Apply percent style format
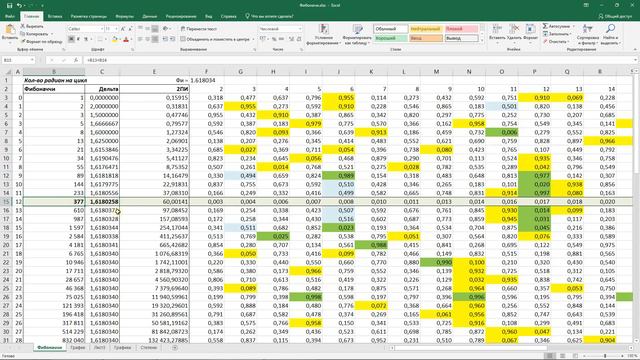640x360 pixels. tap(274, 39)
